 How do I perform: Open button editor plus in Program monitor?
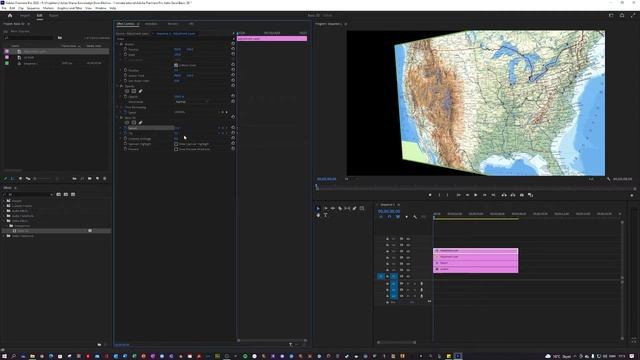point(632,196)
